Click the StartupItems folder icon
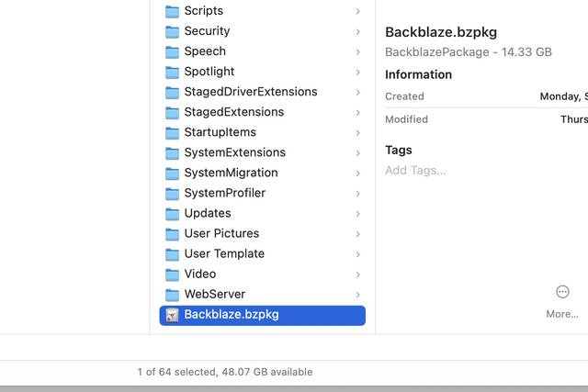 172,132
